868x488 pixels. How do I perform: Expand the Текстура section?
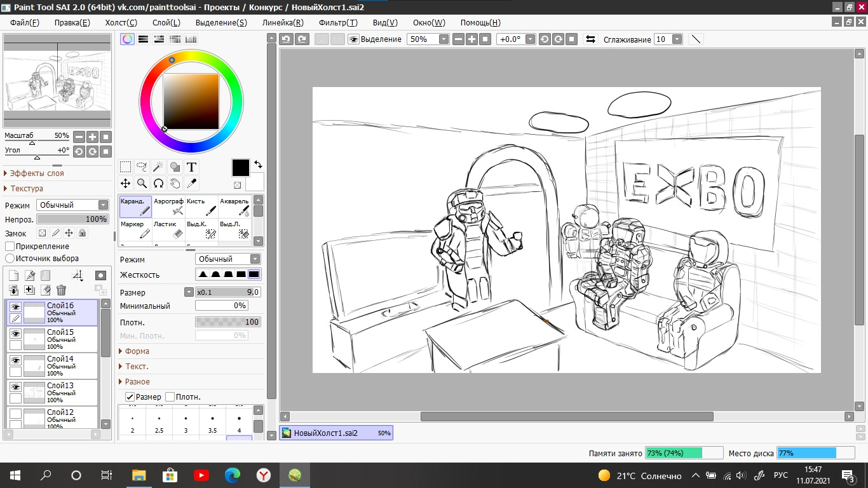27,188
